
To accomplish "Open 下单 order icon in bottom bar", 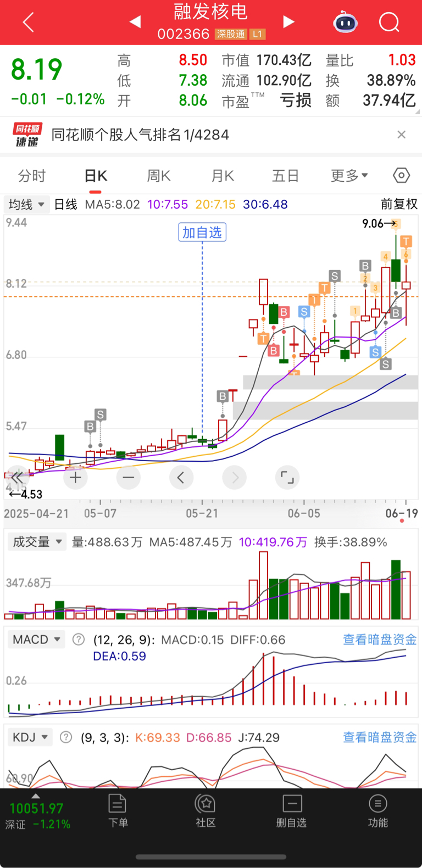I will pyautogui.click(x=118, y=811).
